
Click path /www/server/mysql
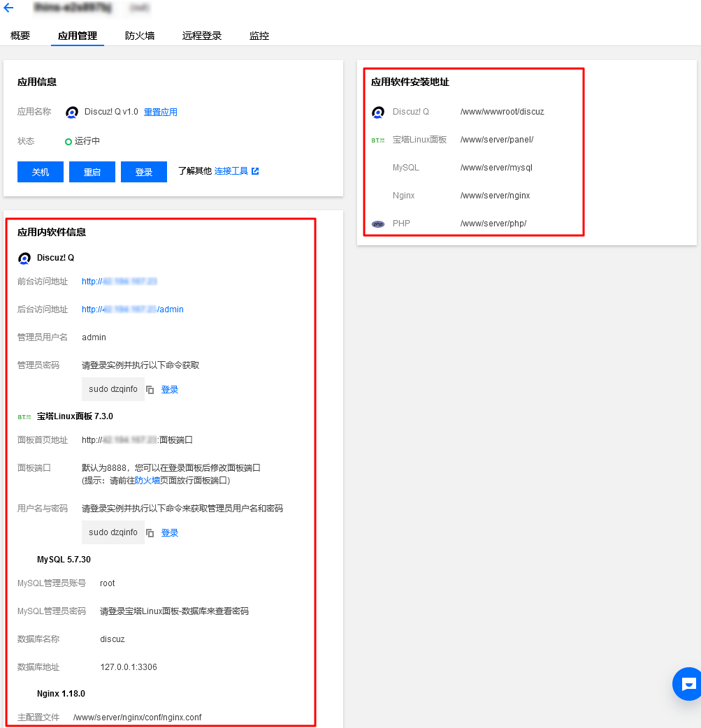(x=496, y=168)
